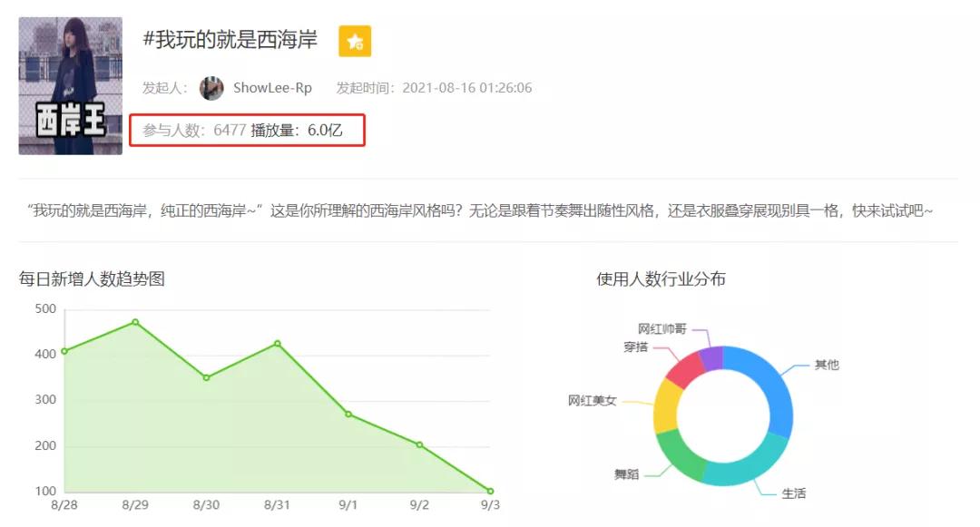Click the 8/31 data point on trend line
The height and width of the screenshot is (527, 980).
(277, 345)
